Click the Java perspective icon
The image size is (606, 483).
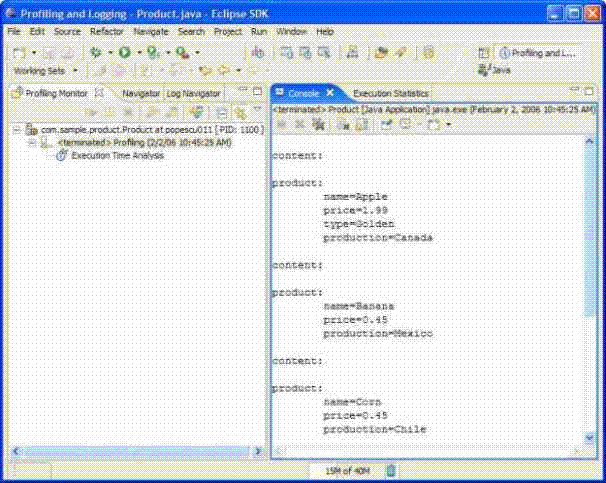tap(495, 70)
